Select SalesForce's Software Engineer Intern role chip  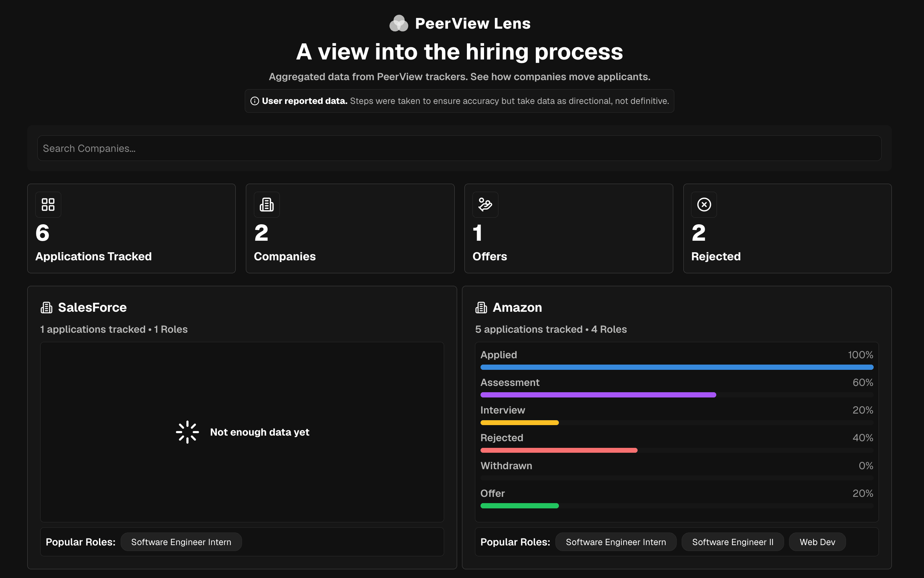pyautogui.click(x=181, y=542)
